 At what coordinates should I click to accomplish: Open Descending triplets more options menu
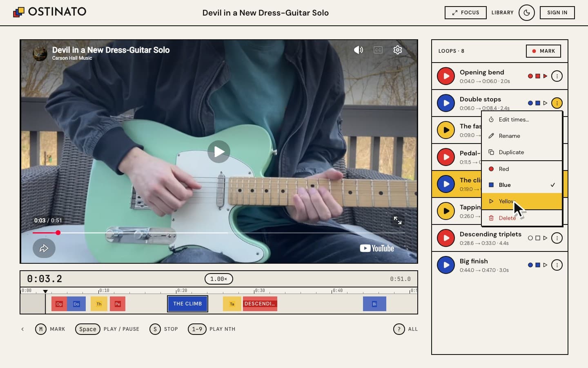point(557,238)
